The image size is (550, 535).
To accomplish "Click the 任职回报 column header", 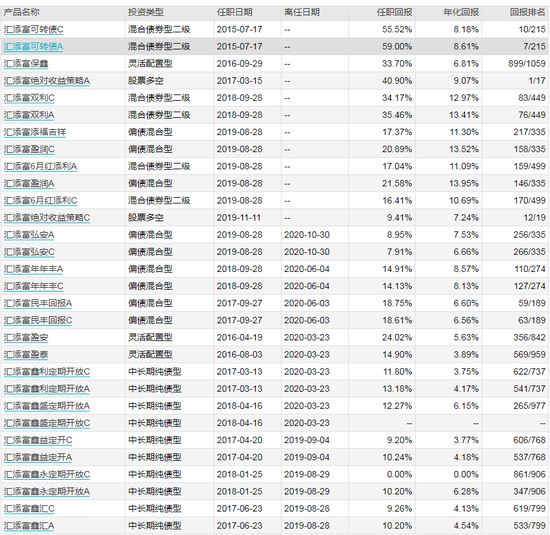I will coord(394,13).
